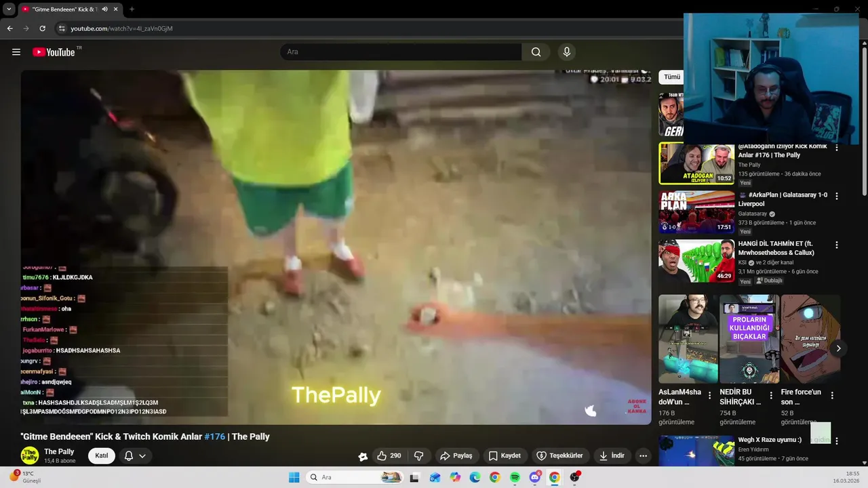Image resolution: width=868 pixels, height=488 pixels.
Task: Open Spotify from the taskbar
Action: pos(515,477)
